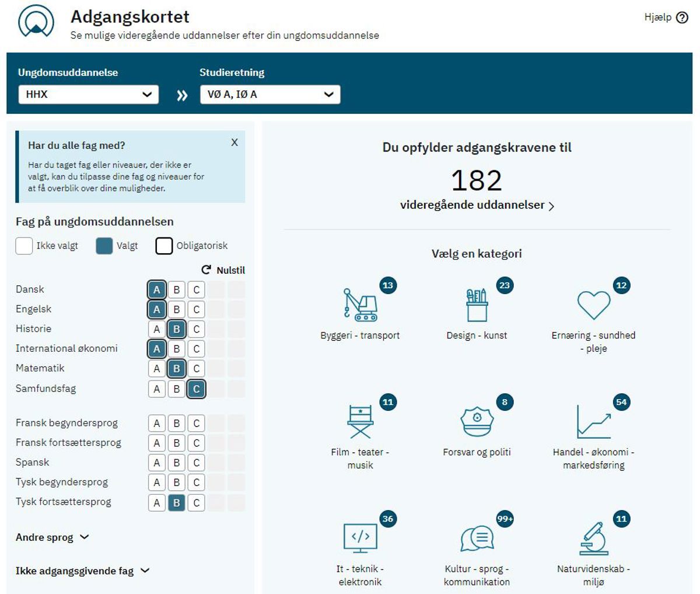
Task: Select level C for Spansk
Action: [x=197, y=463]
